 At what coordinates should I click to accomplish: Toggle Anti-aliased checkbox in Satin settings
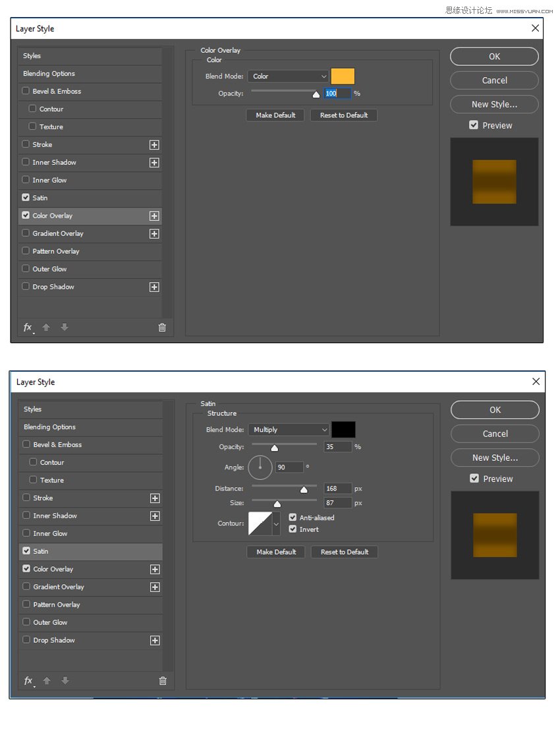293,518
